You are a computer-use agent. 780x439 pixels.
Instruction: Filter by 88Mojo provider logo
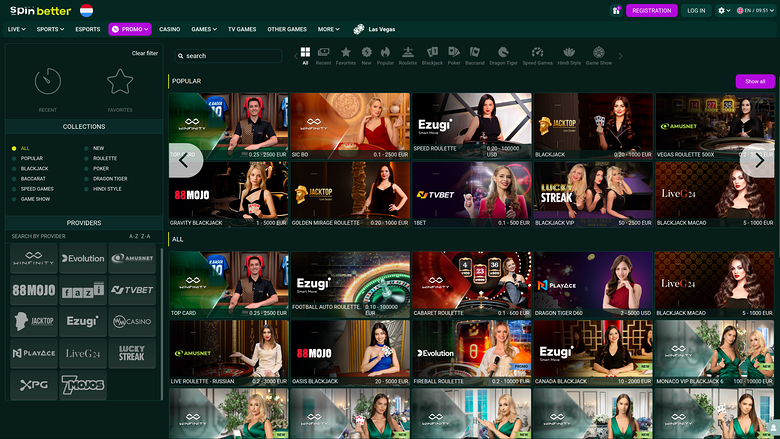coord(33,290)
